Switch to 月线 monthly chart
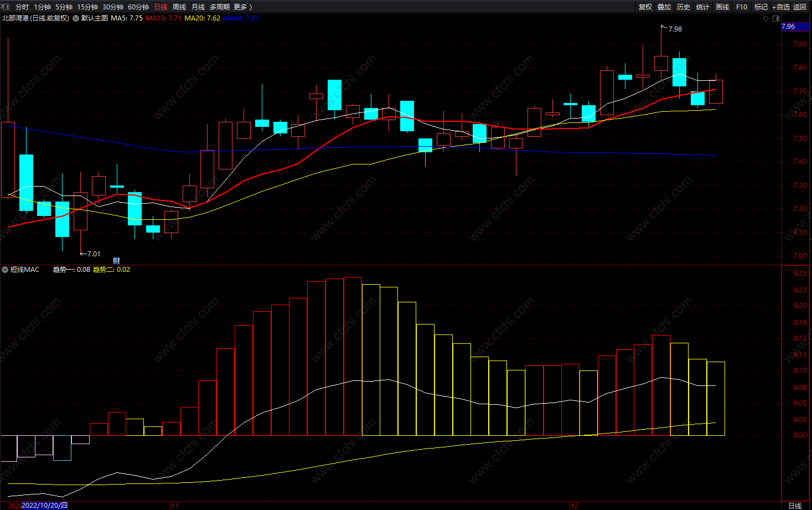 point(198,7)
